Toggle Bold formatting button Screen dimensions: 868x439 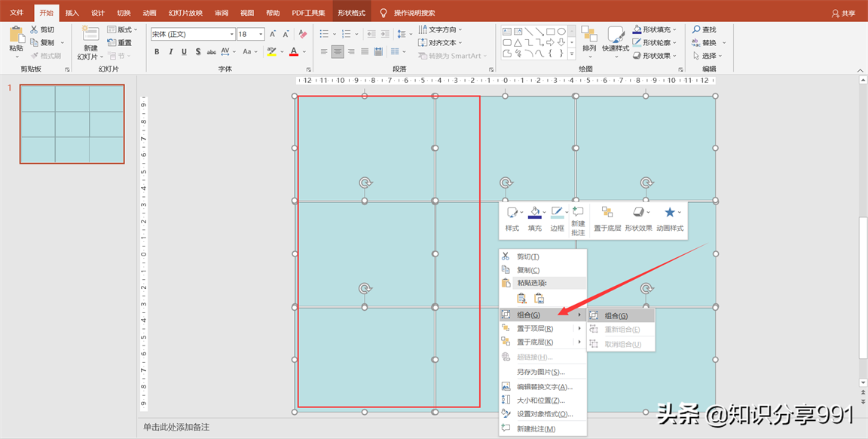[x=157, y=52]
